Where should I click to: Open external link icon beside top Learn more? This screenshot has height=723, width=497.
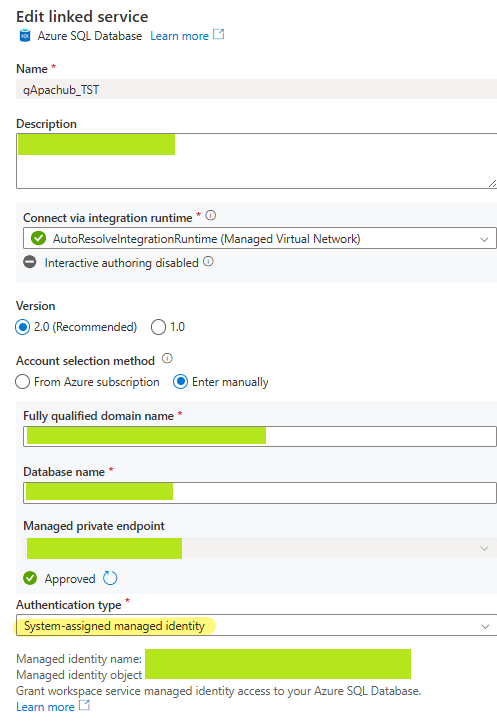coord(219,35)
